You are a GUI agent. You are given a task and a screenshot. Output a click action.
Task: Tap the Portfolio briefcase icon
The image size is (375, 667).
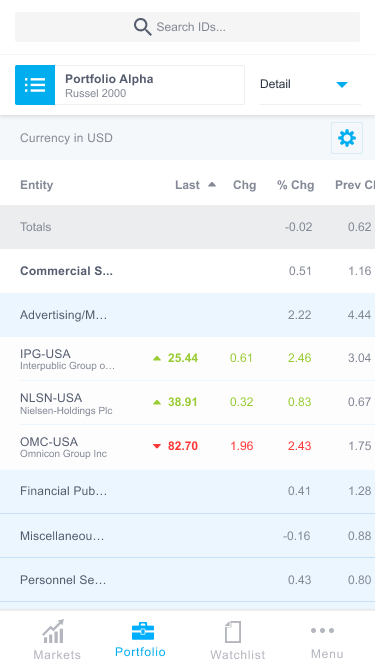pos(143,630)
